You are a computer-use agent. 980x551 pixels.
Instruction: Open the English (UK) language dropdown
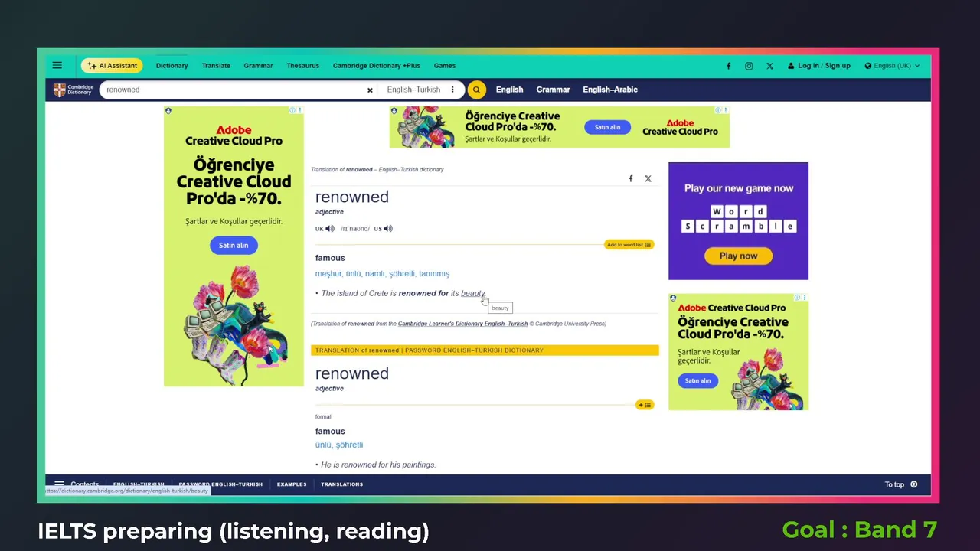coord(892,66)
